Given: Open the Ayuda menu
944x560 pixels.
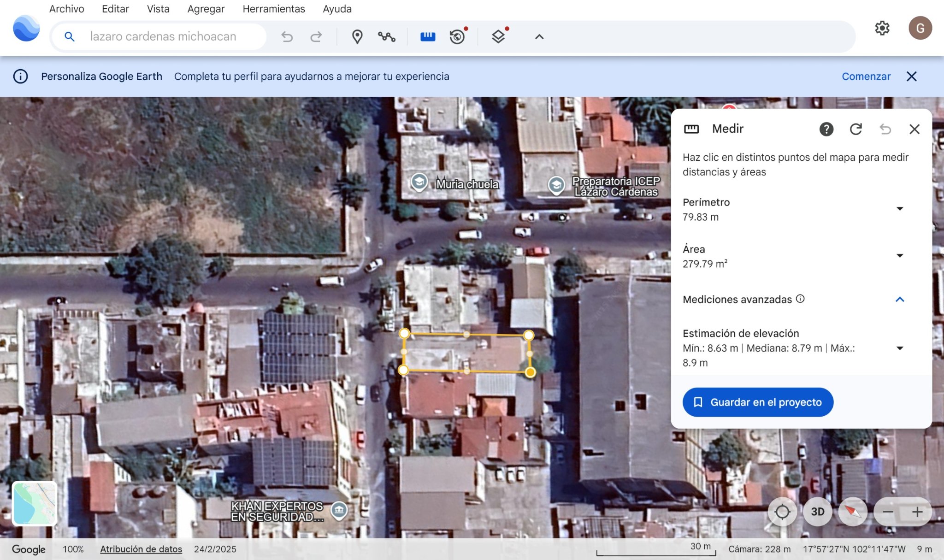Looking at the screenshot, I should 337,9.
